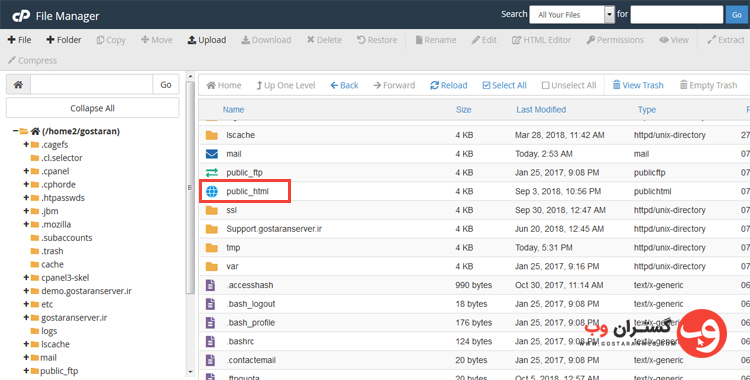
Task: Navigate Forward in file list
Action: pos(394,85)
